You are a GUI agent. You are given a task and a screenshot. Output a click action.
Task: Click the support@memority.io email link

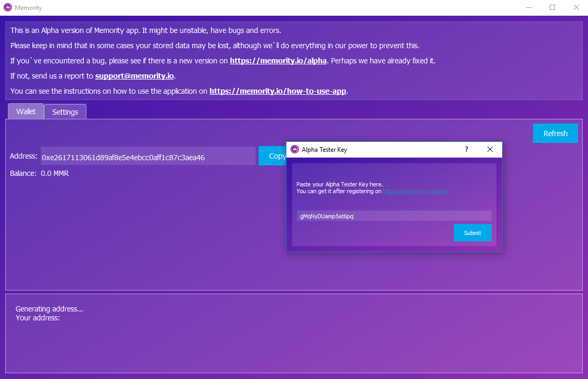(x=135, y=76)
